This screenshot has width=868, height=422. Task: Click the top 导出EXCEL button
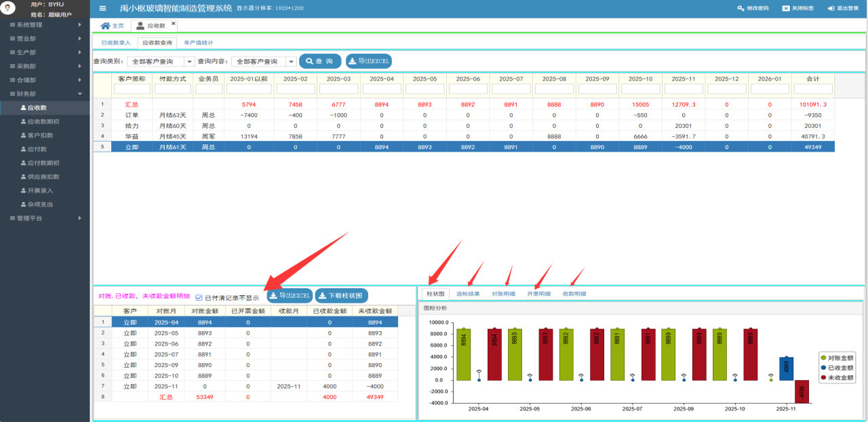tap(368, 62)
